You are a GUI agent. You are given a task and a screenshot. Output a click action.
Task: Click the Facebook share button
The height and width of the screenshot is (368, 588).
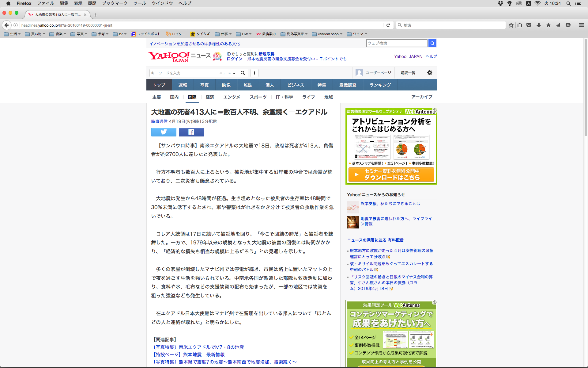click(191, 132)
